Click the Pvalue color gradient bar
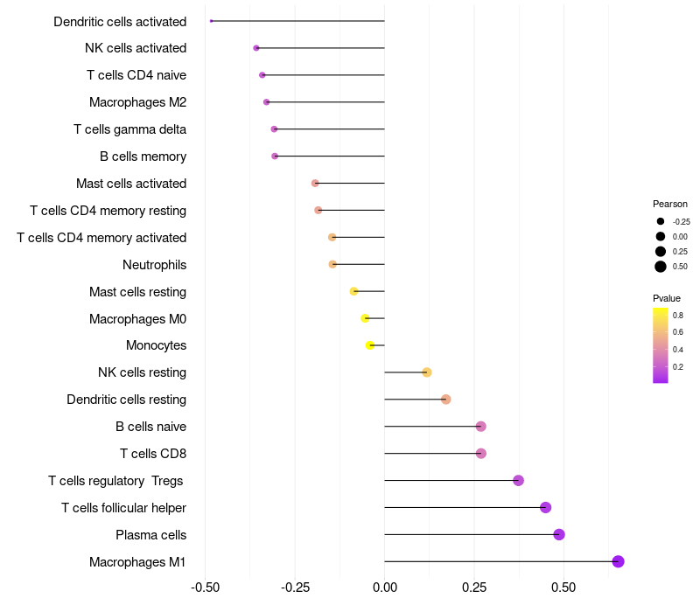This screenshot has width=700, height=612. point(661,345)
